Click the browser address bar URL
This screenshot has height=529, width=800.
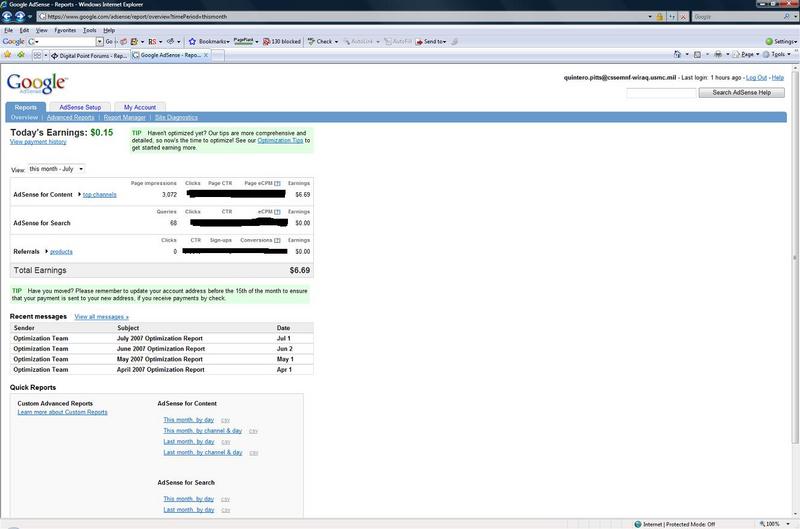tap(342, 16)
